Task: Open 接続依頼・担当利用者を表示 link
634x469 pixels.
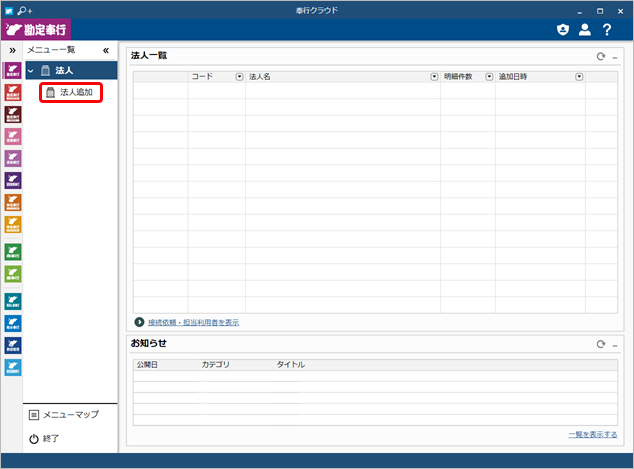Action: point(193,322)
